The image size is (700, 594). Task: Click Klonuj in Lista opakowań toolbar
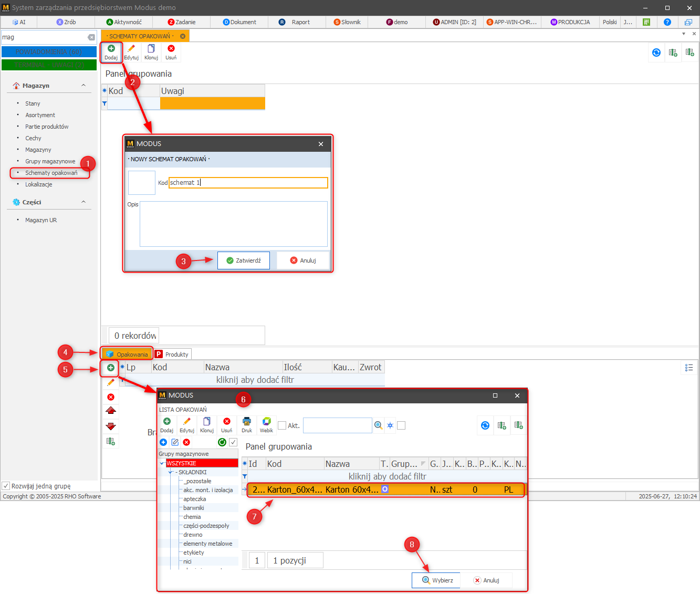207,425
